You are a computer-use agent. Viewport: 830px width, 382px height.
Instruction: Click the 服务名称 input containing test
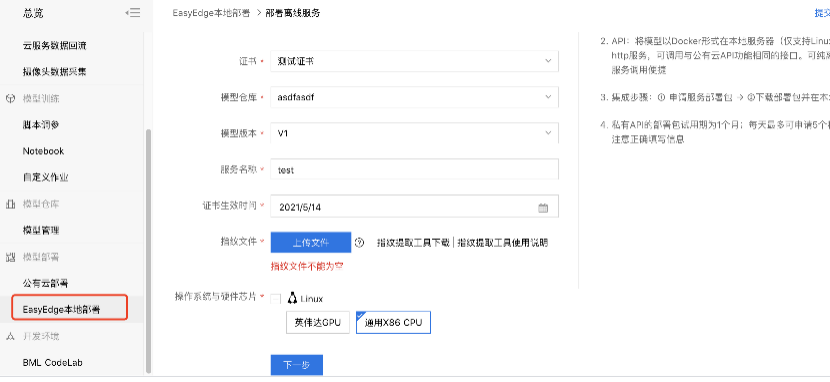click(x=414, y=170)
